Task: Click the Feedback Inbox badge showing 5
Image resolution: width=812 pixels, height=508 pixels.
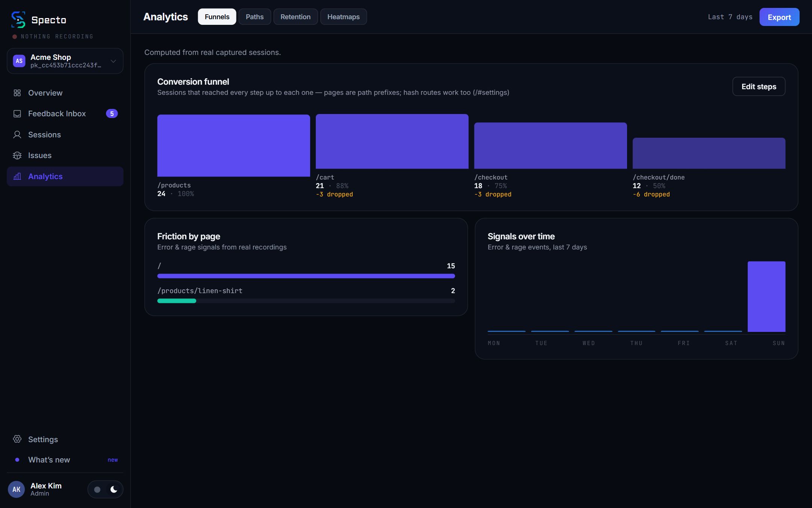Action: coord(112,114)
